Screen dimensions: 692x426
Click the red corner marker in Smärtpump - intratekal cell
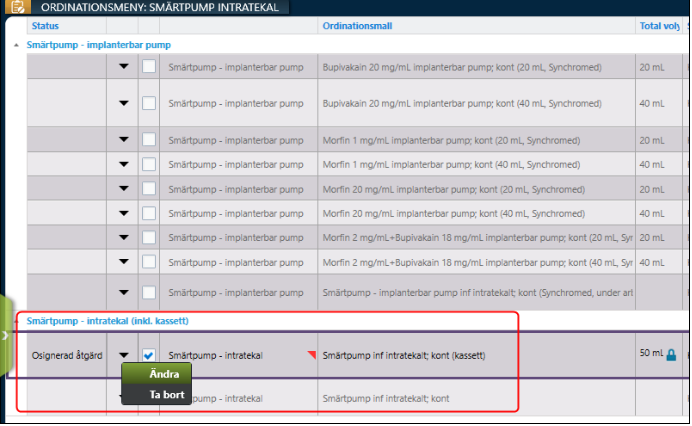(x=311, y=354)
